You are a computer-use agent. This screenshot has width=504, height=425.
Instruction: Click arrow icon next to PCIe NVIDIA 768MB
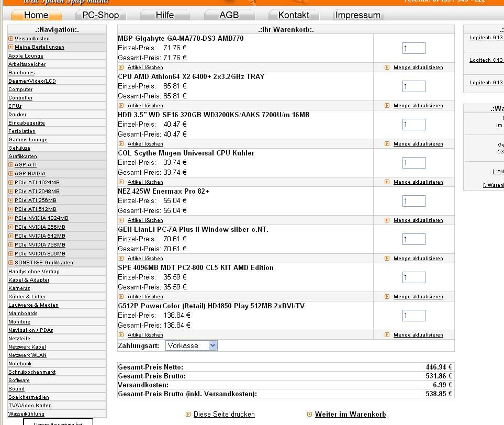click(x=11, y=244)
